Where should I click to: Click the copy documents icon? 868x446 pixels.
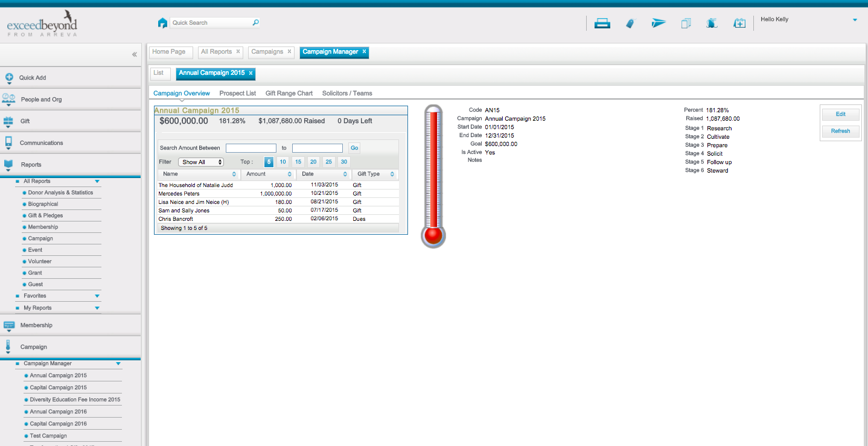click(x=686, y=24)
